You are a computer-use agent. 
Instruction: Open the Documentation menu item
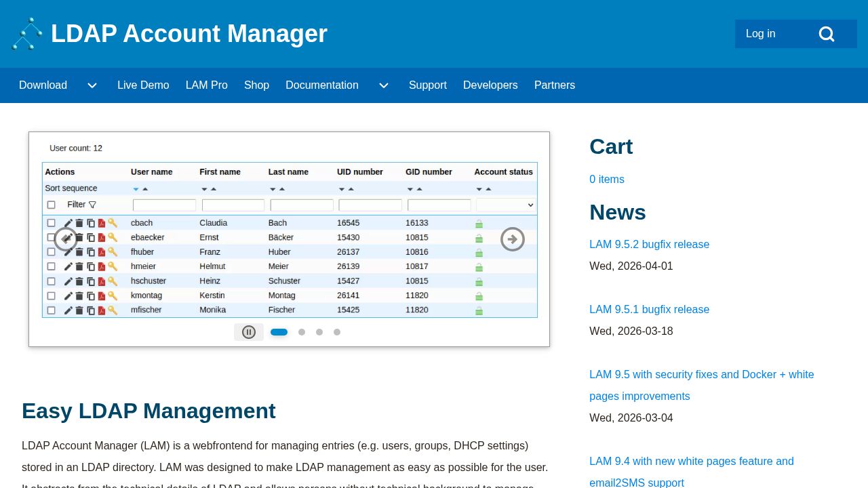[x=322, y=85]
